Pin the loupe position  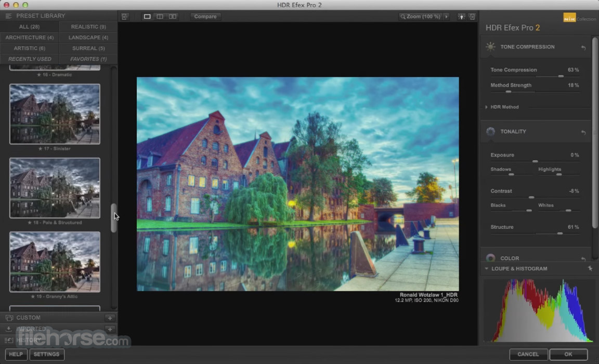[590, 268]
